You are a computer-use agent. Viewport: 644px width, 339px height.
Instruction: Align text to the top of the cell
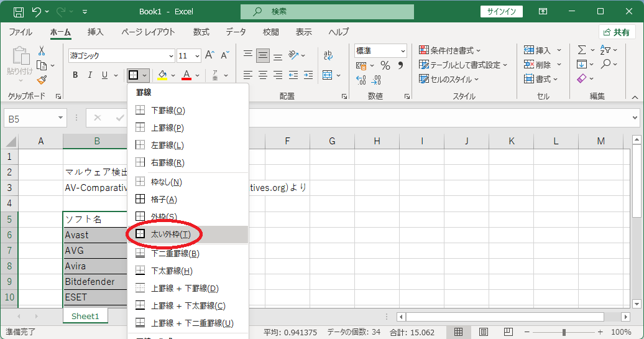(247, 55)
